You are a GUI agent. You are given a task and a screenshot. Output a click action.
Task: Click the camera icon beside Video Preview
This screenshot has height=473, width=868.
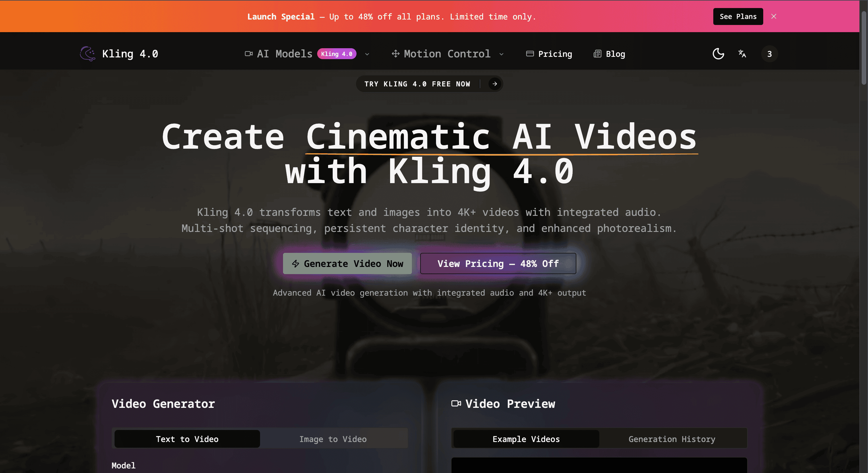pyautogui.click(x=456, y=403)
